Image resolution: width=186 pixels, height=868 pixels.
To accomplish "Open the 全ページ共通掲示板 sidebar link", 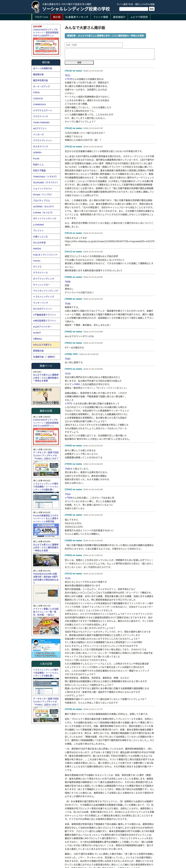I will (x=46, y=68).
